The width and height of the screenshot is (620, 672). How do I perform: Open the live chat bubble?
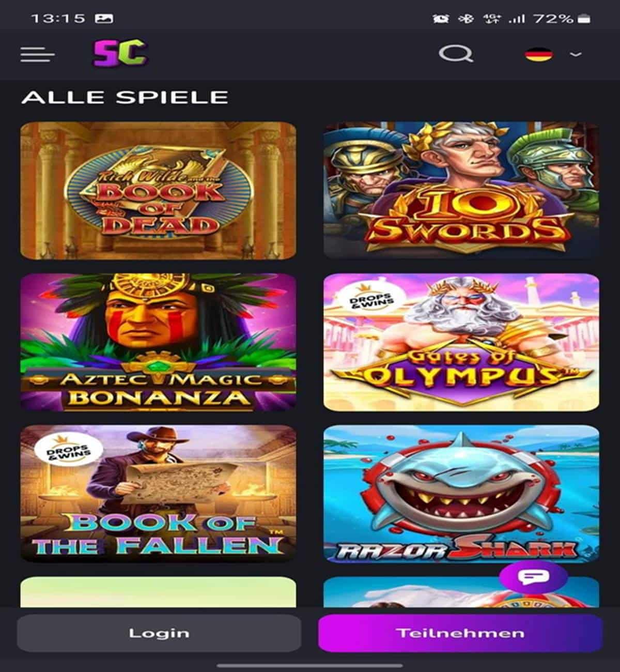tap(534, 577)
